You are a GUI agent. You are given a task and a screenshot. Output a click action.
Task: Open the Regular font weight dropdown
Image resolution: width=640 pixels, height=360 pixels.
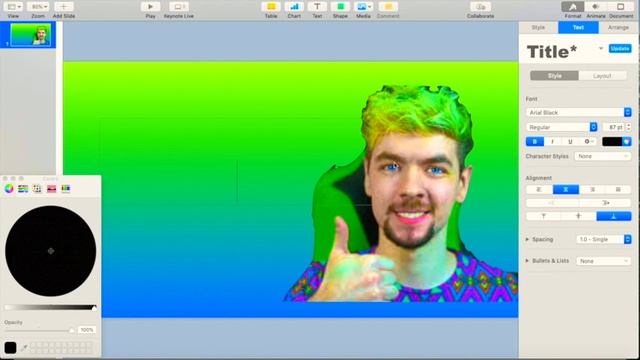click(562, 127)
